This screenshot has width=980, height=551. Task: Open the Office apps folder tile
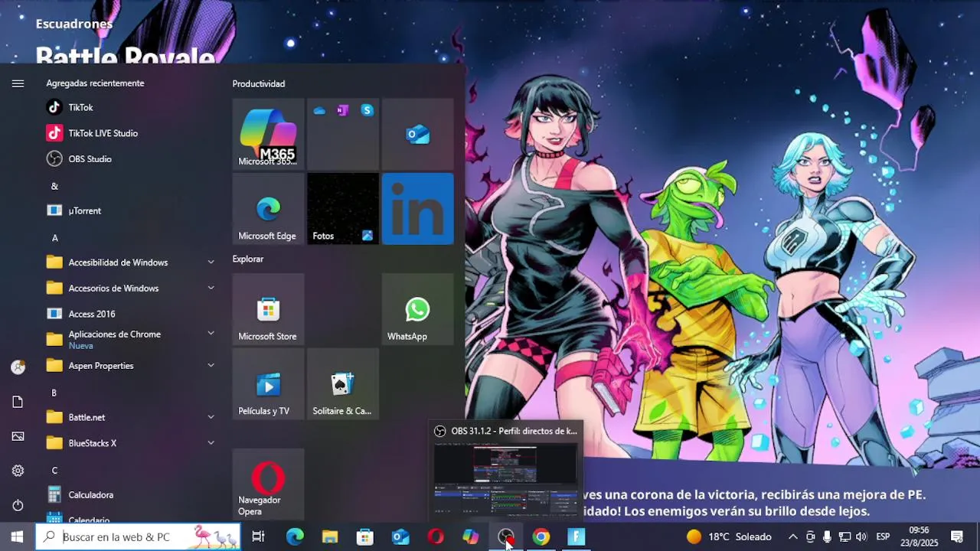click(x=343, y=134)
